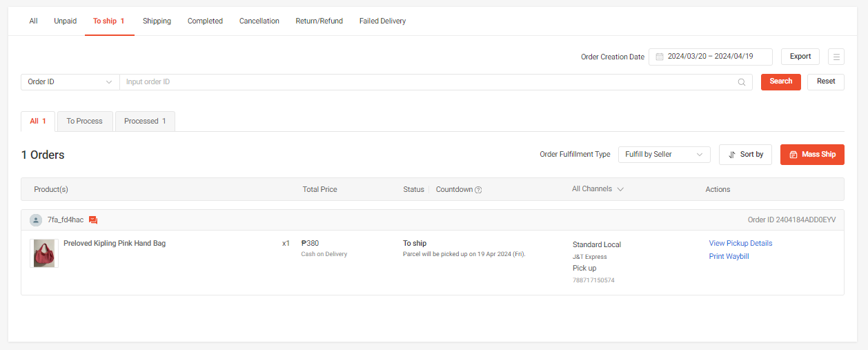The image size is (868, 350).
Task: Click the chat icon beside buyer 7fa_fd4hac
Action: pos(93,220)
